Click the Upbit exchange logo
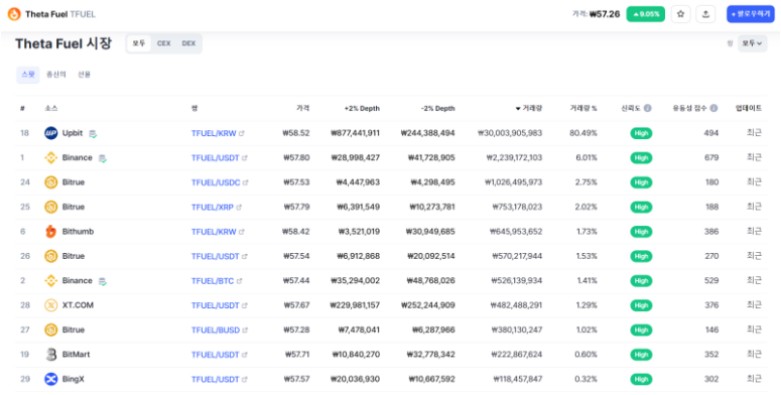 pos(51,133)
